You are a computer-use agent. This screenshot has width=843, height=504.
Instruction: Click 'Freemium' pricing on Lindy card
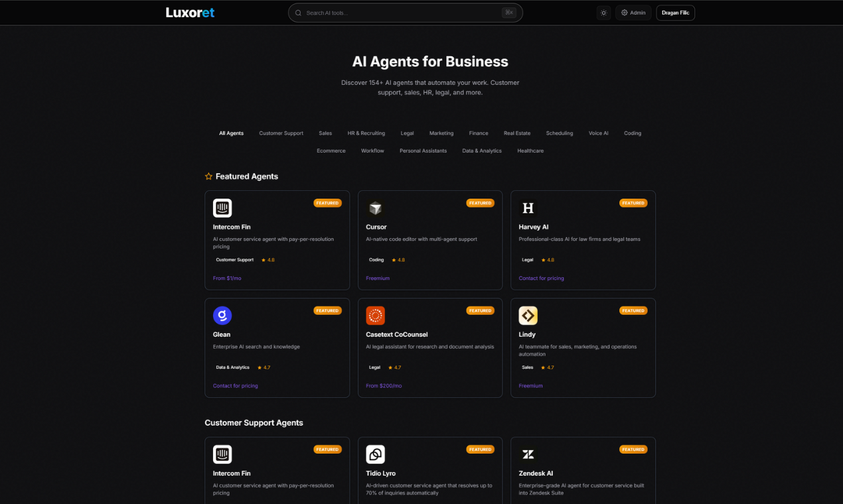531,386
